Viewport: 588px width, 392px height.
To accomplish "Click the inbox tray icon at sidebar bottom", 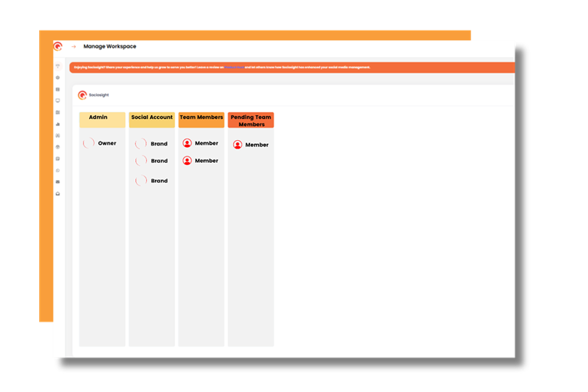I will [x=58, y=193].
